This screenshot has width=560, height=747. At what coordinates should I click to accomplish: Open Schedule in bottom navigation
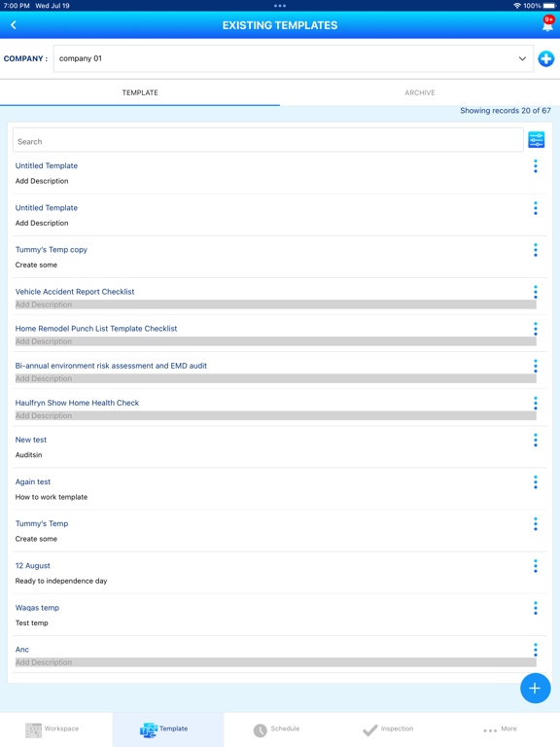(277, 729)
